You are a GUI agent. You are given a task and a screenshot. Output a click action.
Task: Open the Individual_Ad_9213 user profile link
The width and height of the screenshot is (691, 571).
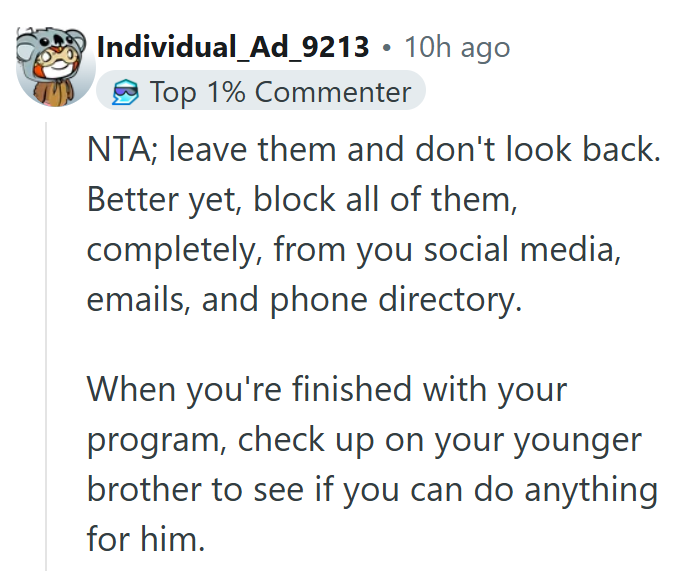pyautogui.click(x=232, y=47)
